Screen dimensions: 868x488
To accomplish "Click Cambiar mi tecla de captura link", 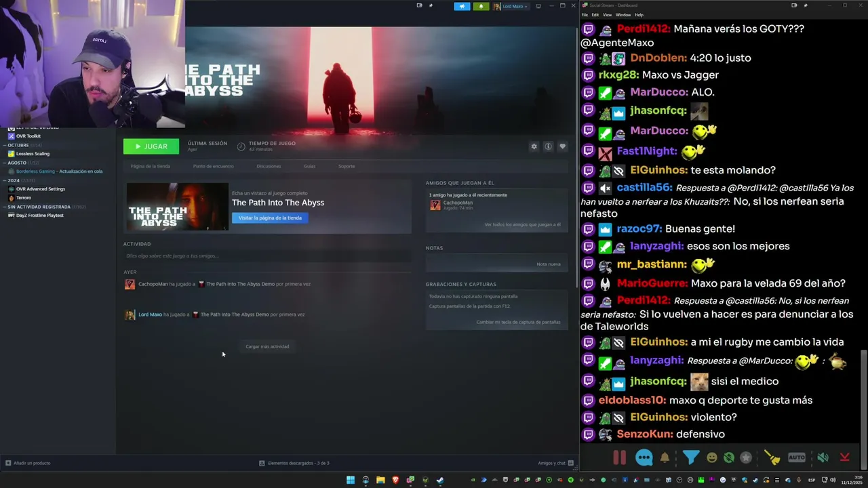I will [x=518, y=322].
